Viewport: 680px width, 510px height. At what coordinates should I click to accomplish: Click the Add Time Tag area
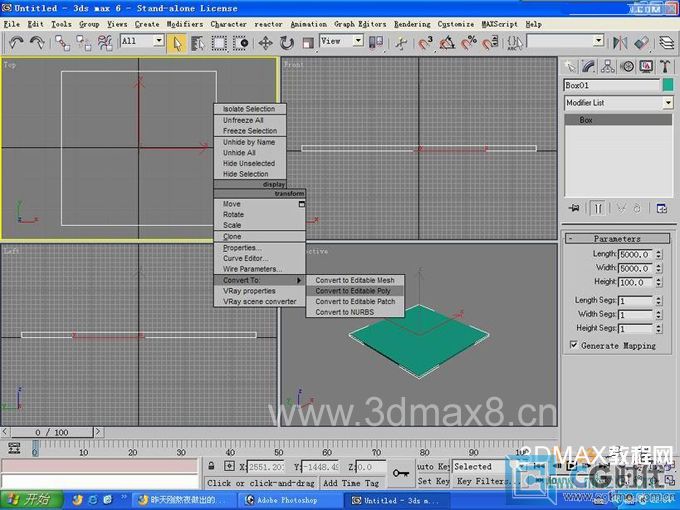pyautogui.click(x=351, y=483)
